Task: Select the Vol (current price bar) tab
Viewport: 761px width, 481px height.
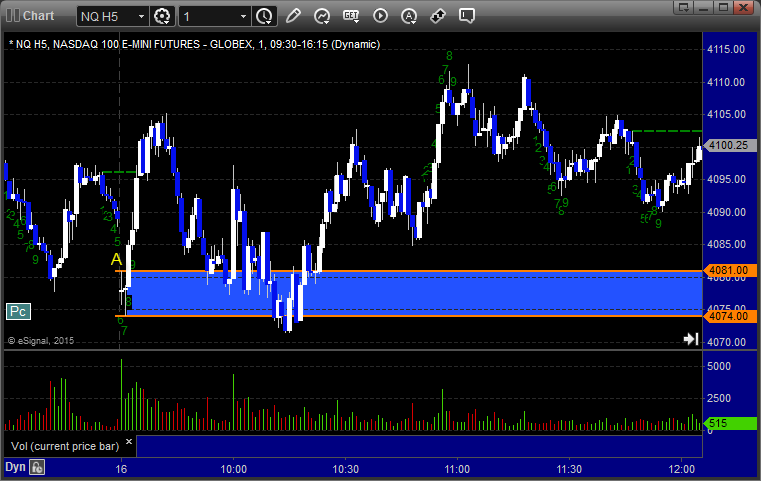Action: click(x=63, y=445)
